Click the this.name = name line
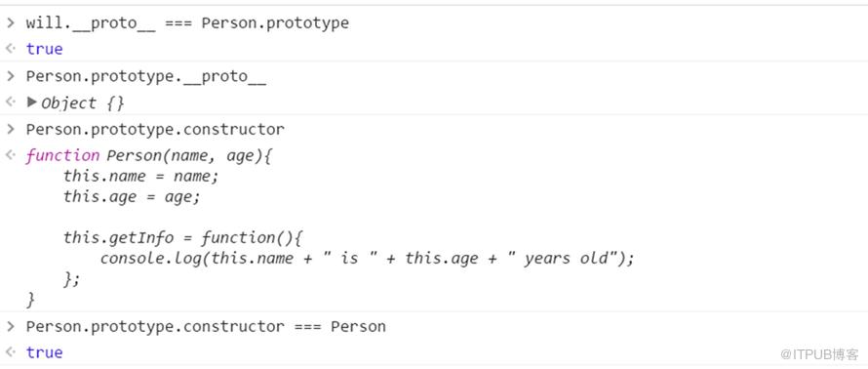Screen dimensions: 868x369 141,176
